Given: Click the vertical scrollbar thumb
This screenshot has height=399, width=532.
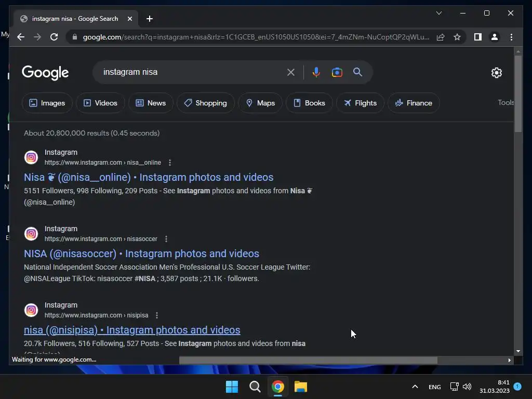Looking at the screenshot, I should point(518,94).
